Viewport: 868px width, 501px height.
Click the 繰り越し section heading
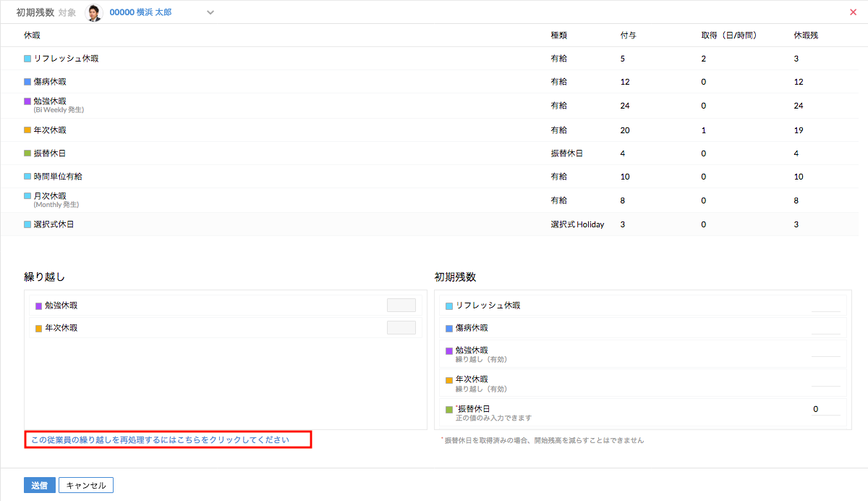point(45,277)
